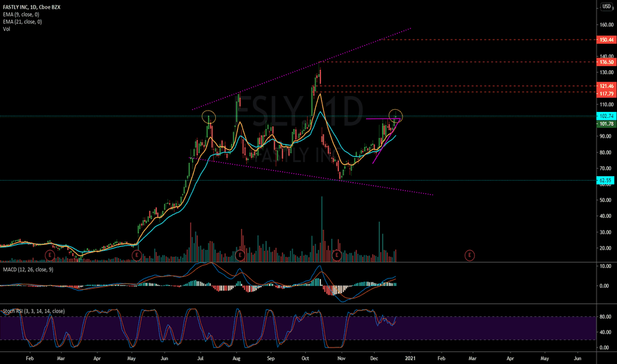Select the circle drawing at the July peak
The image size is (617, 364).
[x=209, y=117]
